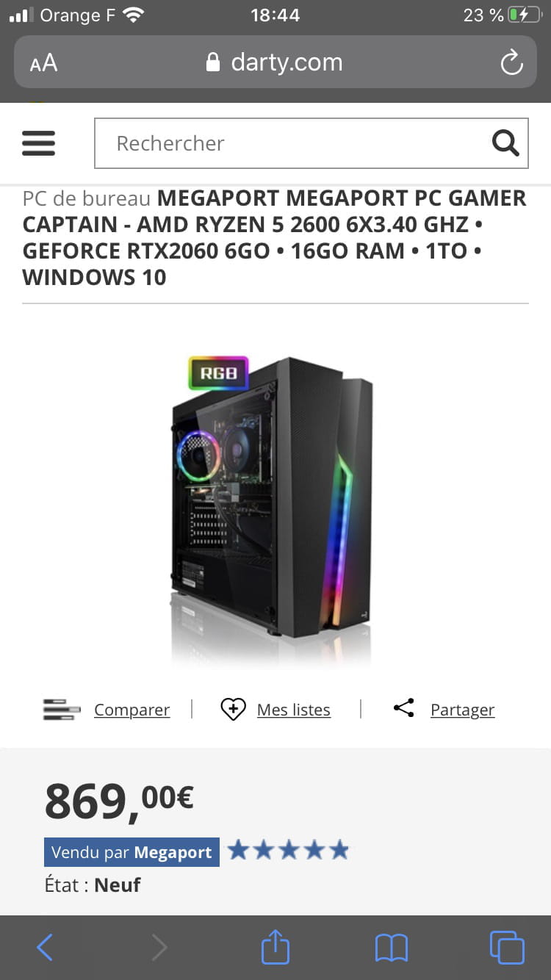Open the hamburger navigation menu

click(39, 143)
